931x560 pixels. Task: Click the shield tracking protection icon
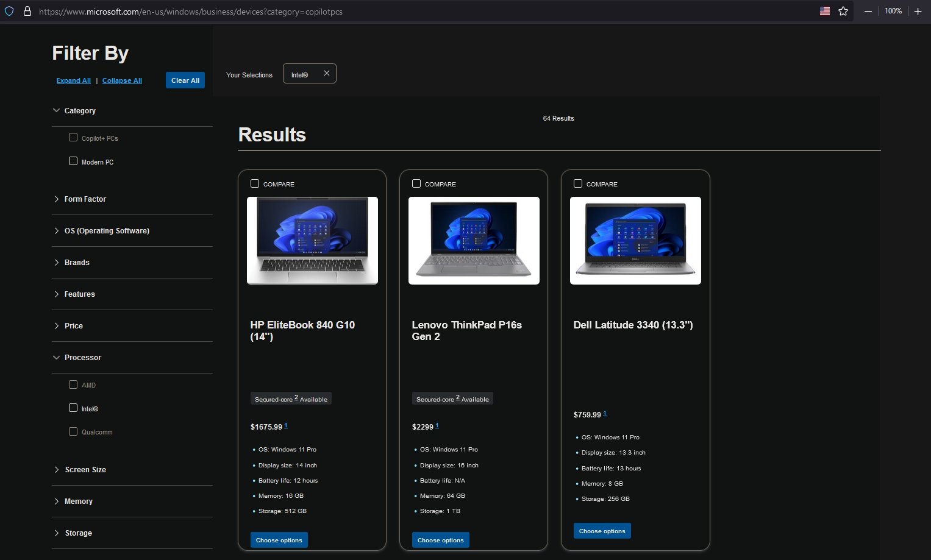(9, 11)
